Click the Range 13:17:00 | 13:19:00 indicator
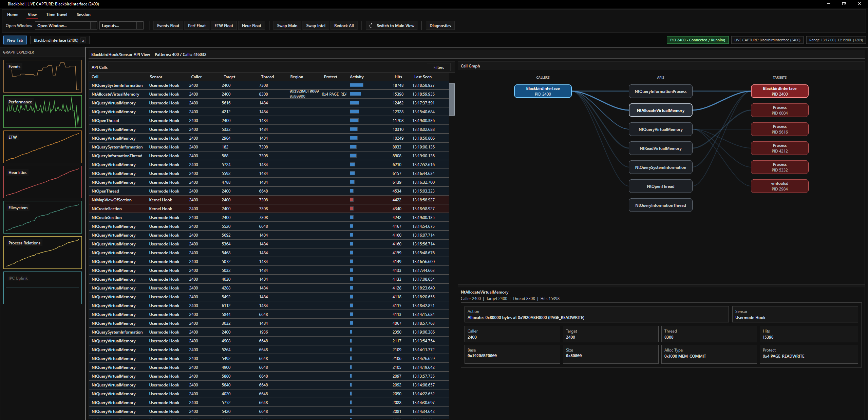Image resolution: width=868 pixels, height=420 pixels. pos(836,40)
